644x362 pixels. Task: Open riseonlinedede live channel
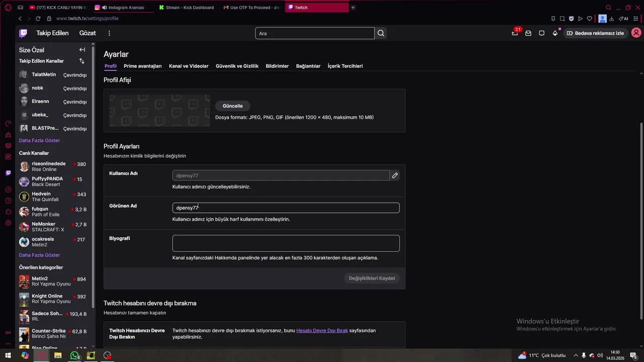click(53, 166)
